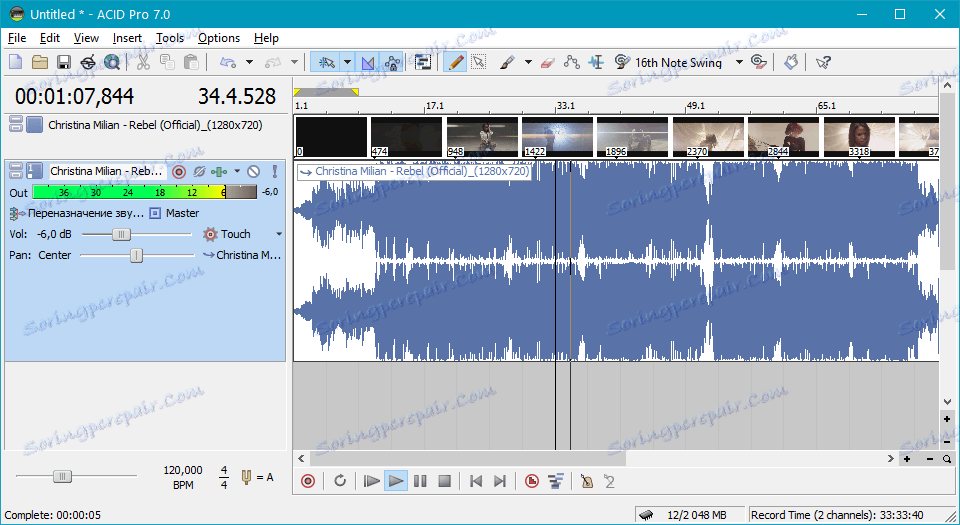The height and width of the screenshot is (525, 960).
Task: Open the What's This help icon
Action: point(823,62)
